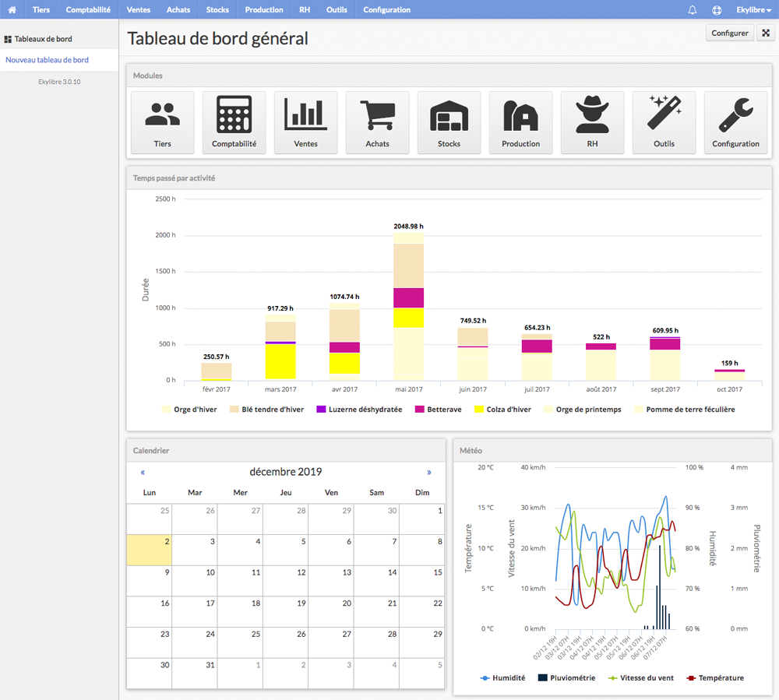Click the avr 2017 magenta Betterave segment
The height and width of the screenshot is (700, 779).
(344, 347)
